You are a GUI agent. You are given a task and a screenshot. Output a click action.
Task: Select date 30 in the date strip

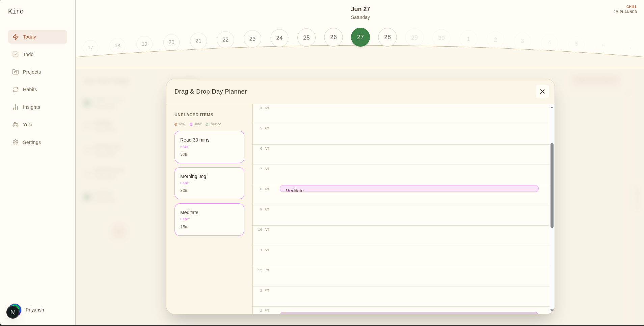pos(441,38)
